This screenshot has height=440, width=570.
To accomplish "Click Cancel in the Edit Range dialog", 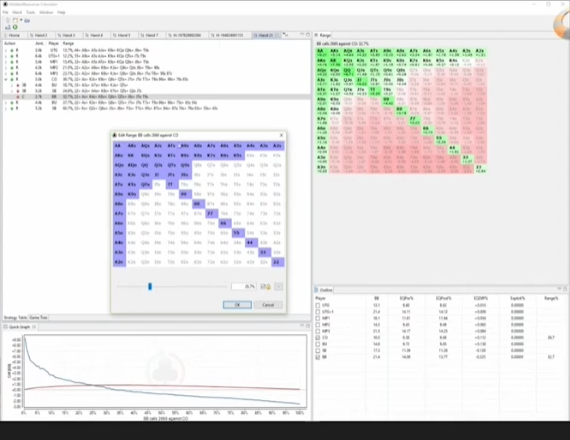I will click(x=268, y=305).
